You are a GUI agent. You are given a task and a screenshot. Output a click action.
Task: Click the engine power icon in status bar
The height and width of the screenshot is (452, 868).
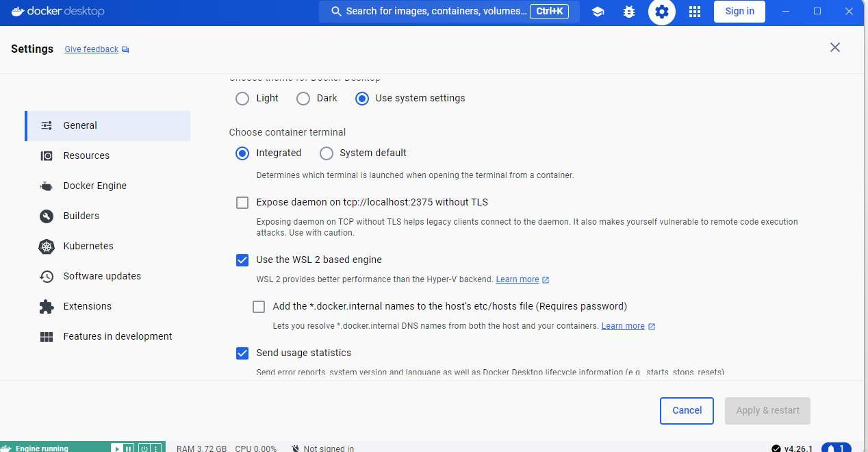pos(144,449)
